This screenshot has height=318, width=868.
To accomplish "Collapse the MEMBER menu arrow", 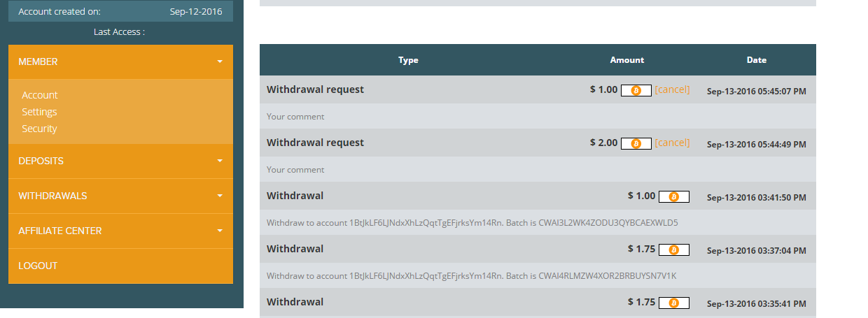I will point(220,62).
